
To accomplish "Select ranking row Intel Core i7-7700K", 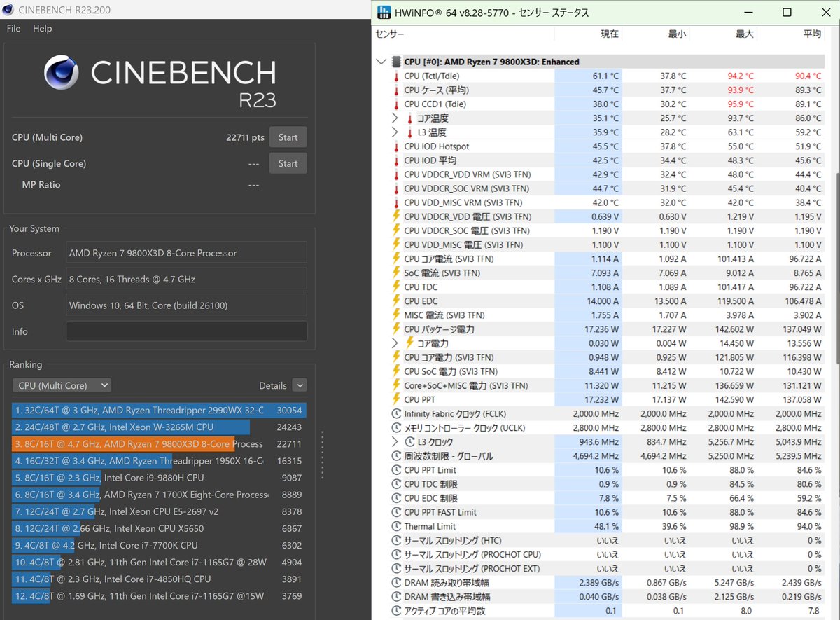I will pyautogui.click(x=159, y=545).
